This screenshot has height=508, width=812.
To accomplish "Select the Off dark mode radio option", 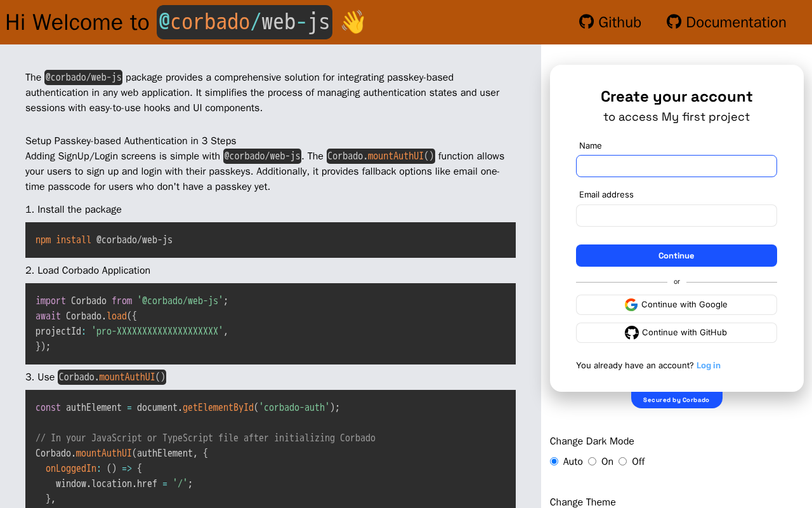I will (x=622, y=462).
